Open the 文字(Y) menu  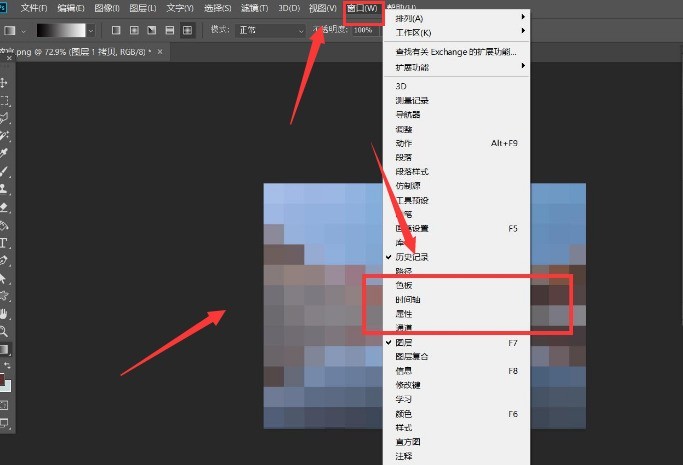coord(180,8)
